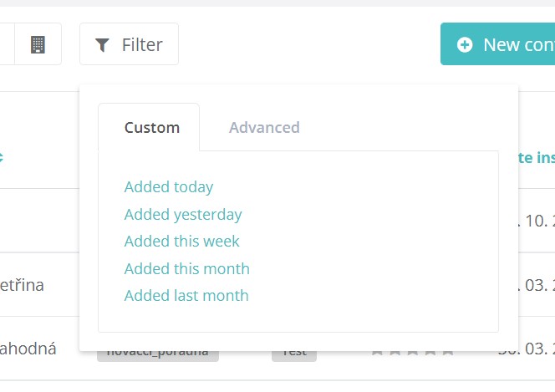Set third rating star in ahodná row
Viewport: 555px width, 392px height.
(413, 352)
